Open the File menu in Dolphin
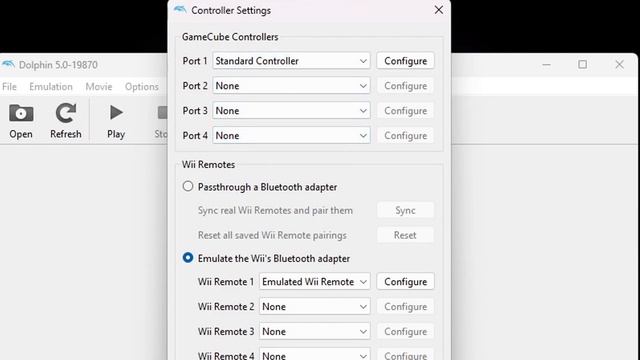Viewport: 640px width, 360px height. 9,87
